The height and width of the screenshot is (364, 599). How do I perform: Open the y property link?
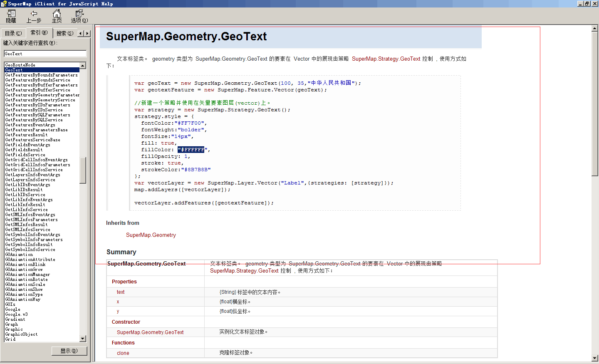tap(118, 311)
